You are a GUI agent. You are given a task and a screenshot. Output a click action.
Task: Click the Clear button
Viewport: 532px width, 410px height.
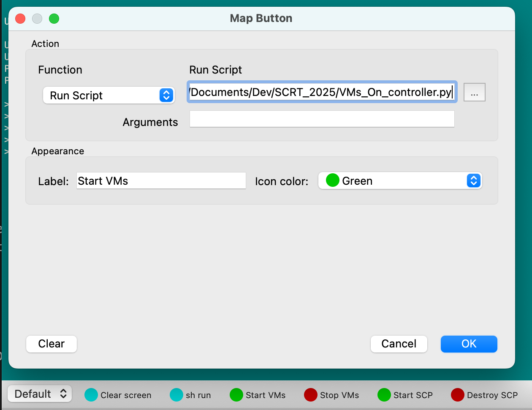(x=52, y=344)
